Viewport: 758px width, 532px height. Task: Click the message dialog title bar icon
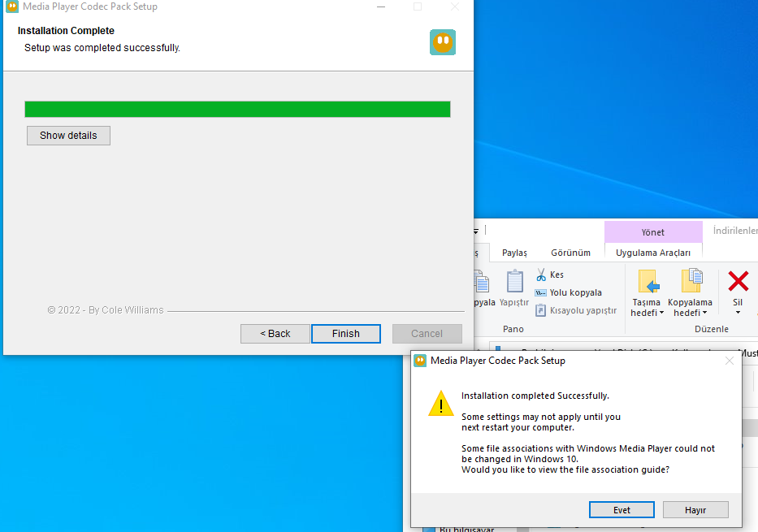tap(420, 361)
